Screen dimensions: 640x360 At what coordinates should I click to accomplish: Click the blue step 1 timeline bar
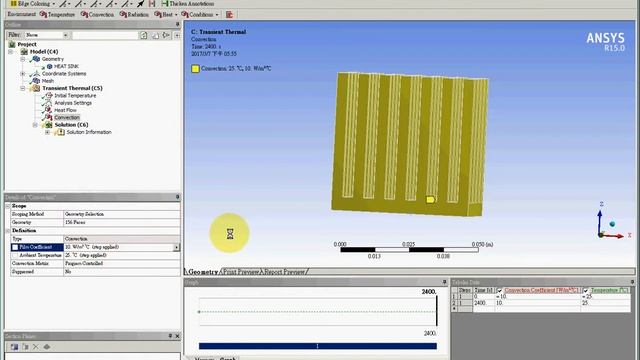[x=318, y=346]
